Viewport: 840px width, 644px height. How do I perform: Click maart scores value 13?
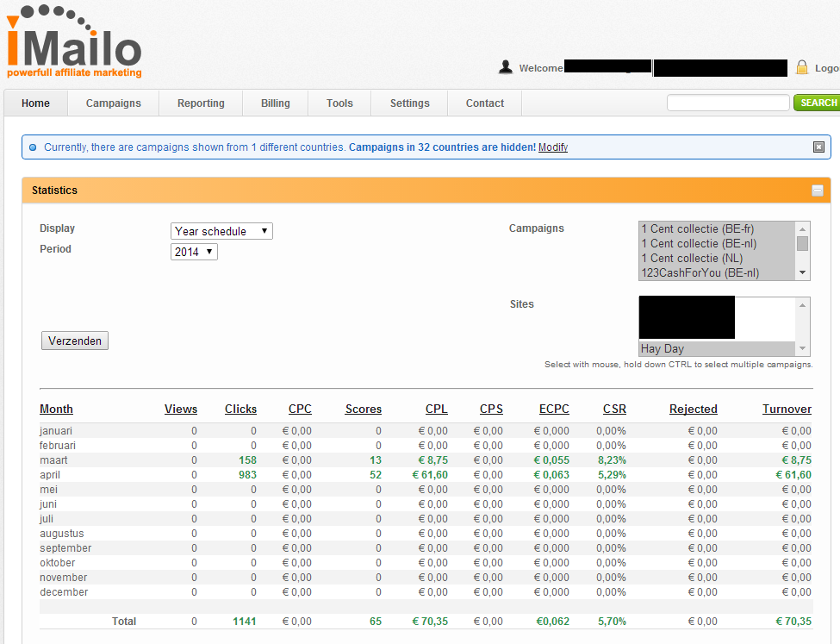click(376, 460)
